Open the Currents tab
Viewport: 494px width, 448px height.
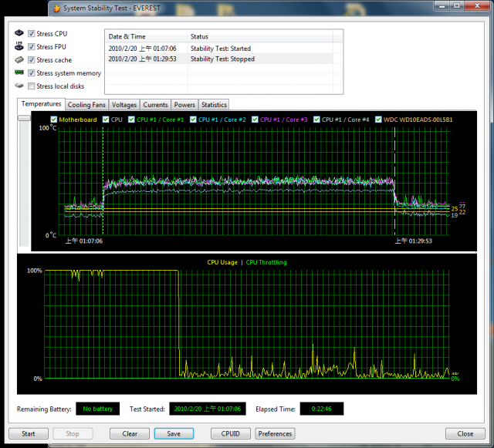point(155,105)
